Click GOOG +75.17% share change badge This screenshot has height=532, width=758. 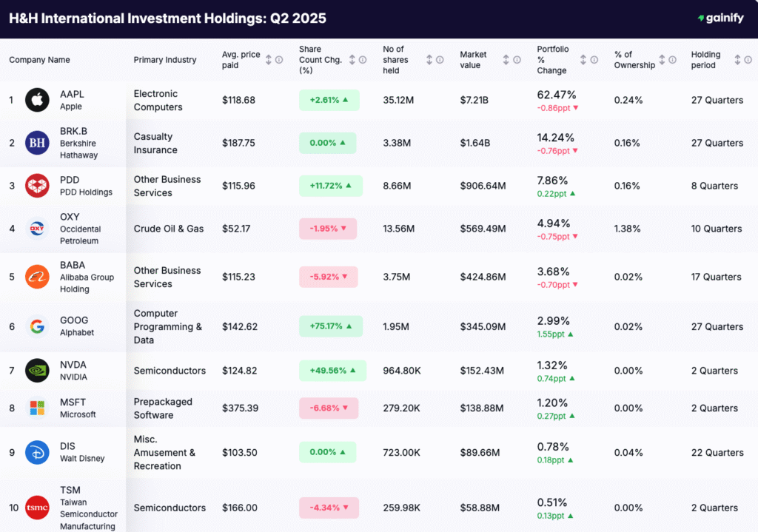click(x=331, y=326)
